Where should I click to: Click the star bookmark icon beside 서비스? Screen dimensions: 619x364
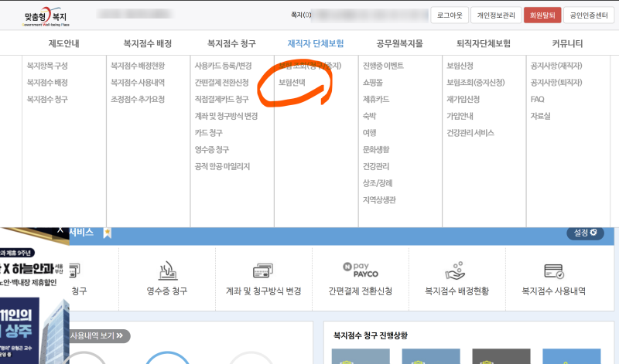point(107,233)
